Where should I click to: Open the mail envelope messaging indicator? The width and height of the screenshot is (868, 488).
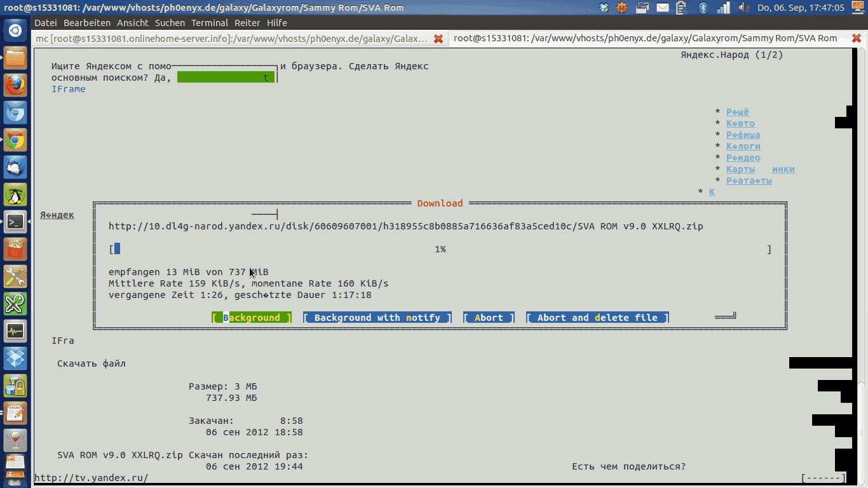[663, 8]
